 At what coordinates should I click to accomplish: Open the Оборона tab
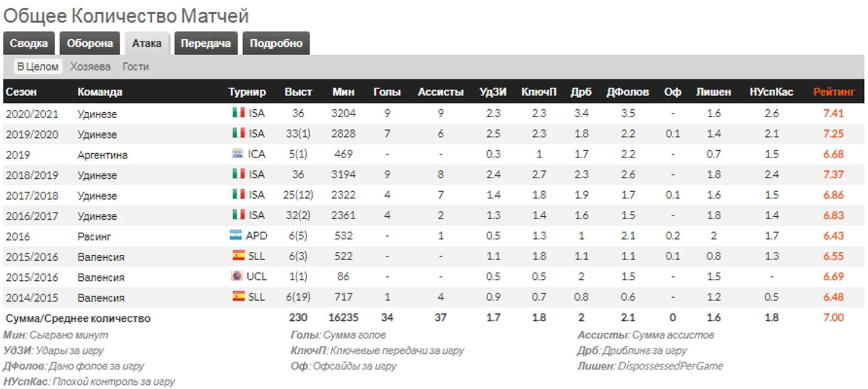tap(90, 43)
